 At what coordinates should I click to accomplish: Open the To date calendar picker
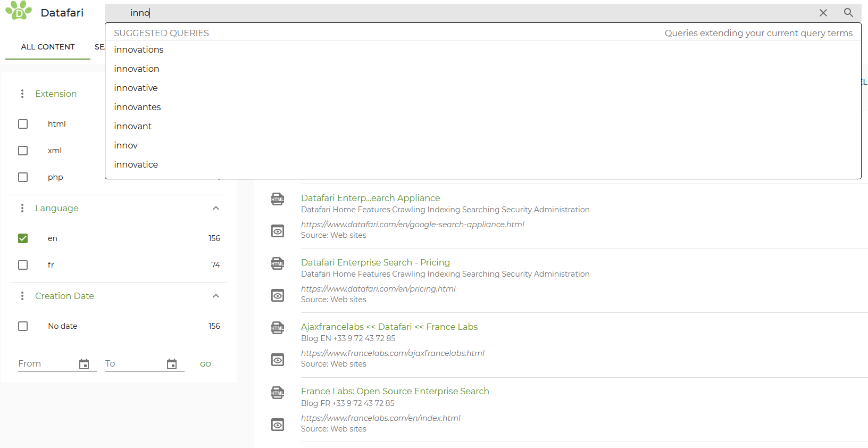(172, 364)
